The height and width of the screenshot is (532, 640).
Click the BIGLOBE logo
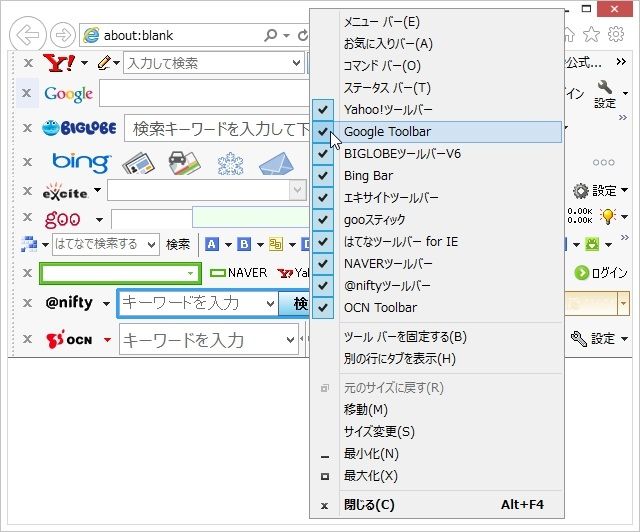pos(79,128)
